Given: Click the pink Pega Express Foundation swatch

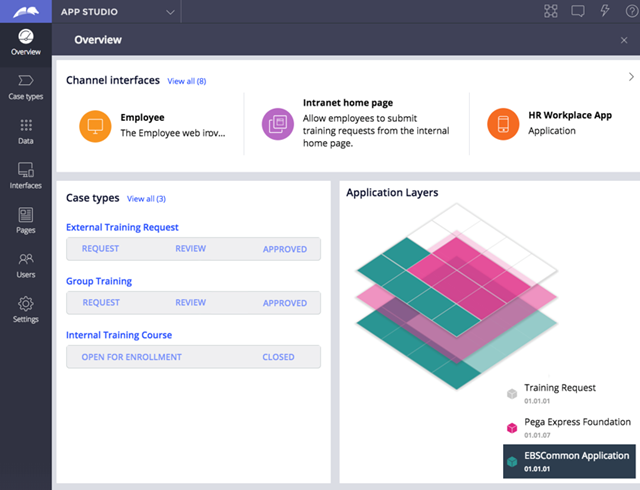Looking at the screenshot, I should point(512,427).
